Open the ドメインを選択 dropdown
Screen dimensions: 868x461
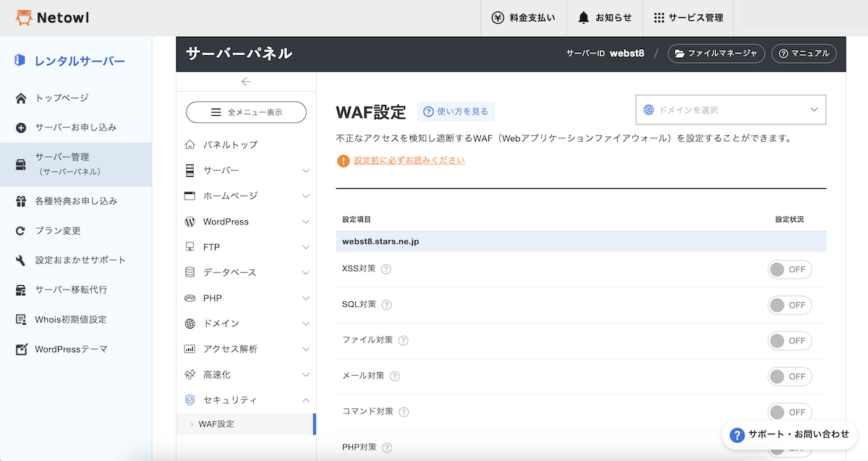tap(731, 110)
